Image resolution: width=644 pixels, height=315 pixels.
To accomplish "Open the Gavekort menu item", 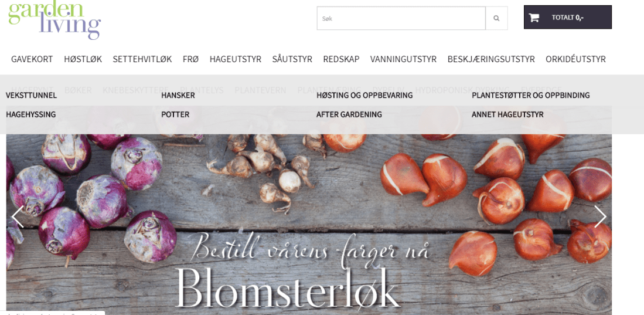I will click(32, 59).
